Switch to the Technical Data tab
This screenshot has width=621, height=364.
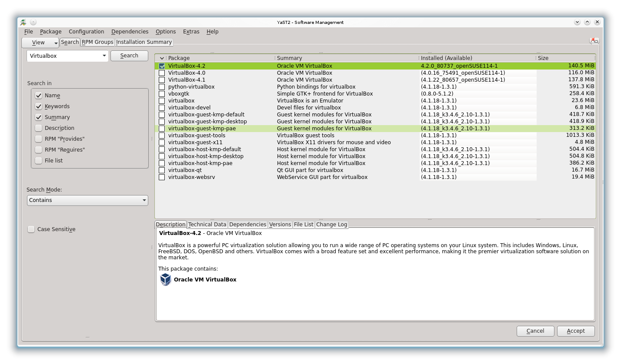click(207, 225)
